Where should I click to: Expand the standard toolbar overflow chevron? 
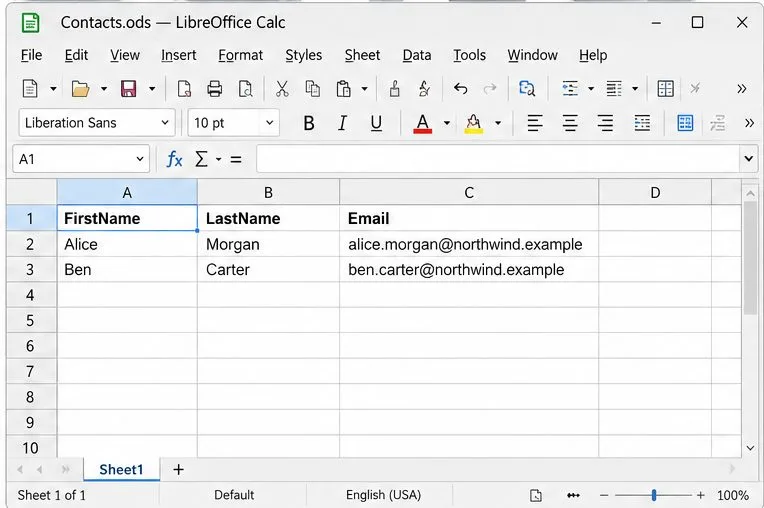tap(742, 89)
